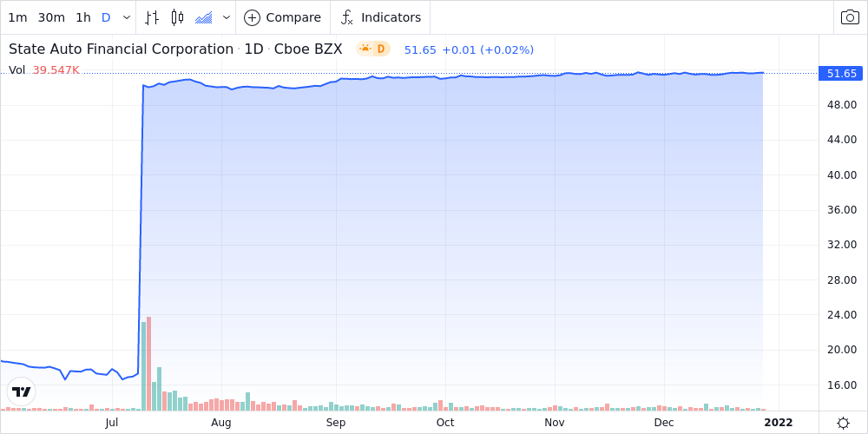Click the 48.00 price axis label
The height and width of the screenshot is (434, 868).
[841, 105]
